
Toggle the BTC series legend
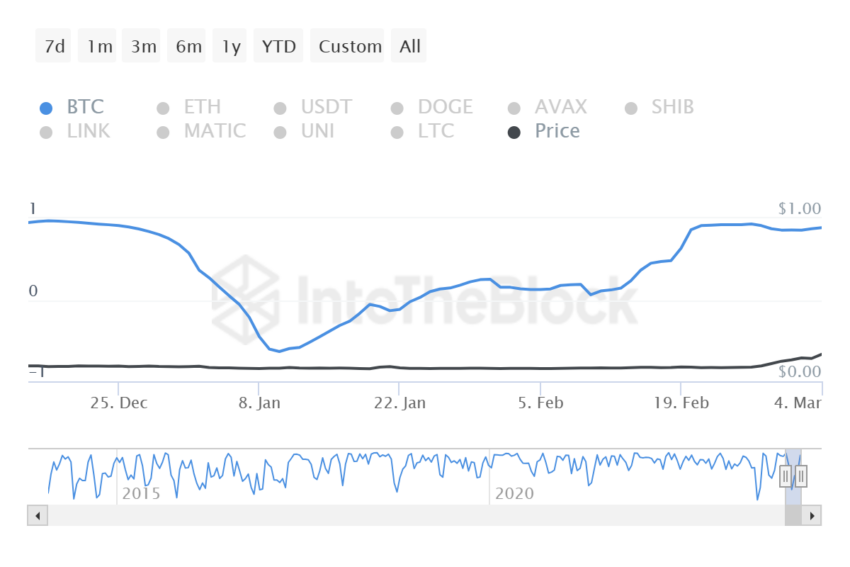click(x=72, y=107)
